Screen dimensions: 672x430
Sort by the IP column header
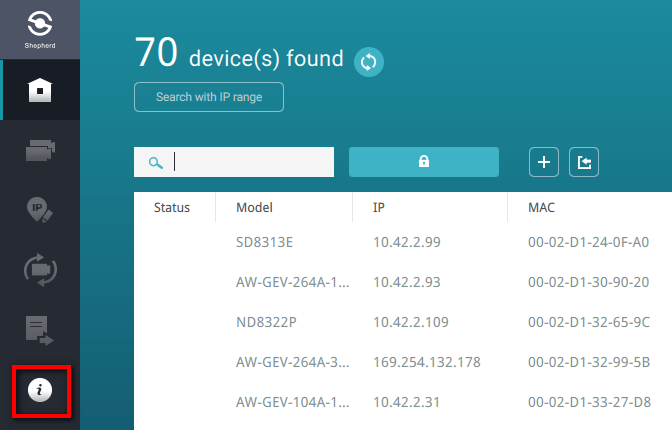pos(379,208)
